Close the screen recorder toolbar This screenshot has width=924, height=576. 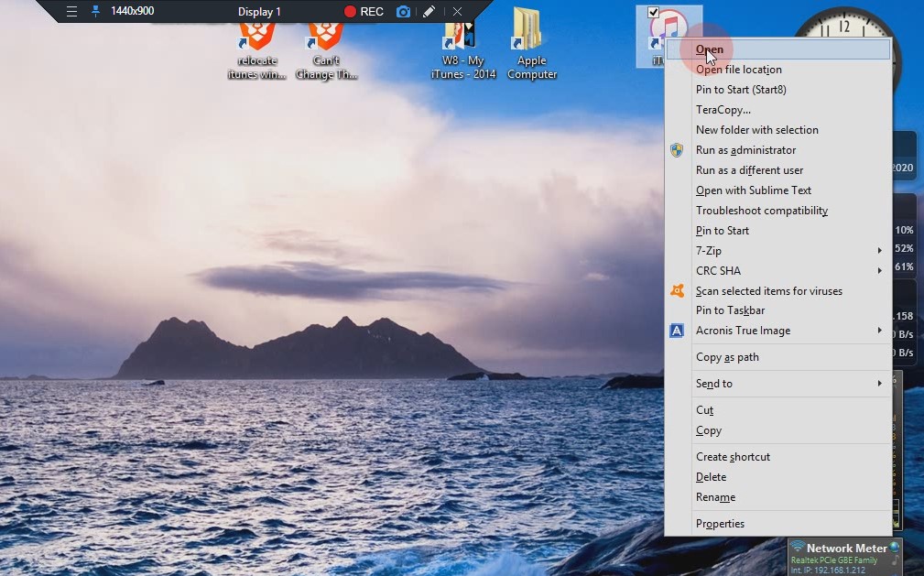tap(457, 12)
